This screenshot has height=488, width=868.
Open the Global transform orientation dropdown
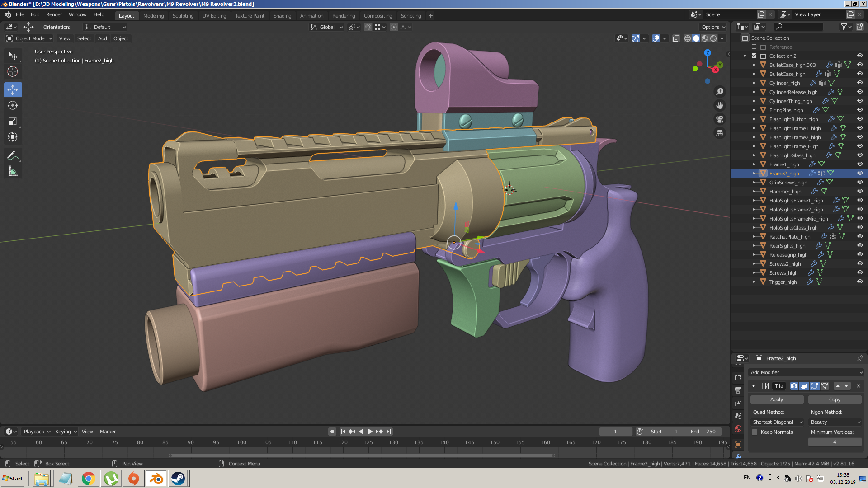(x=326, y=27)
